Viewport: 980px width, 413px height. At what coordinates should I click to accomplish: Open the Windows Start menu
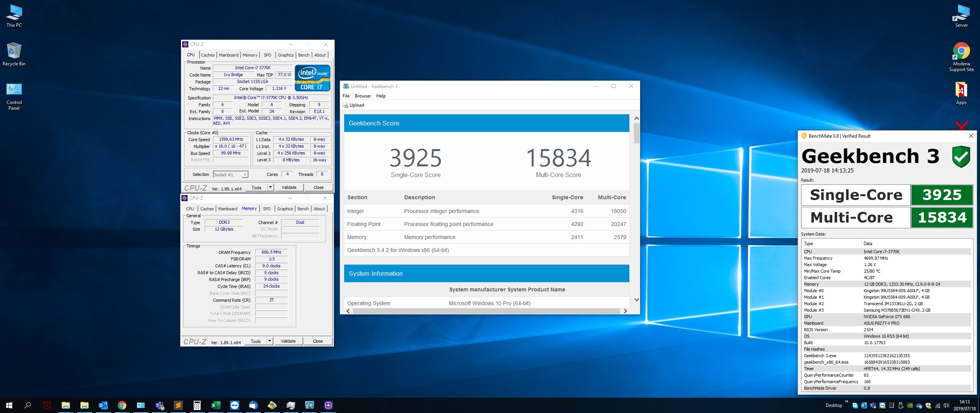(x=9, y=405)
